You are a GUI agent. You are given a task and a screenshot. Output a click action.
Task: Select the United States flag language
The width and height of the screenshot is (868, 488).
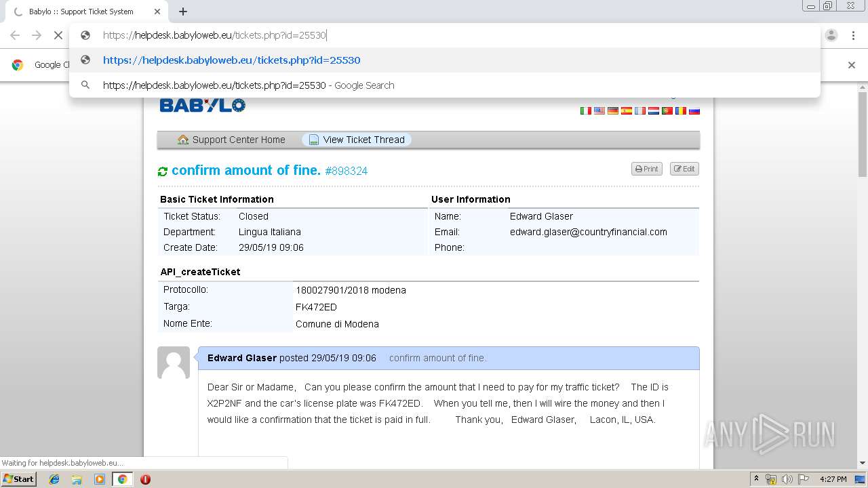coord(599,110)
